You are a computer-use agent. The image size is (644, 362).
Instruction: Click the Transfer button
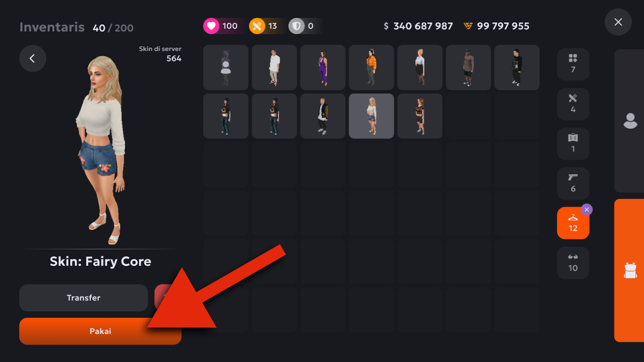[x=83, y=298]
